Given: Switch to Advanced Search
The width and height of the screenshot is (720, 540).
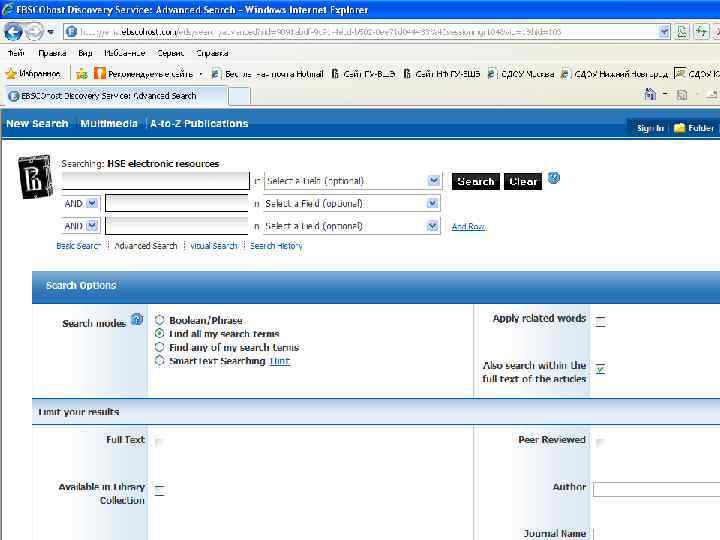Looking at the screenshot, I should pos(146,246).
